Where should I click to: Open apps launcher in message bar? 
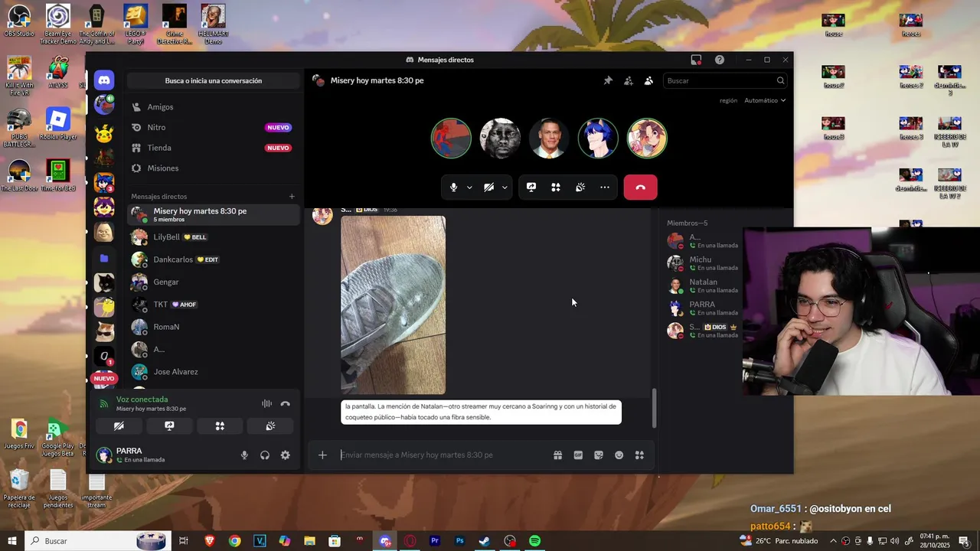tap(639, 455)
